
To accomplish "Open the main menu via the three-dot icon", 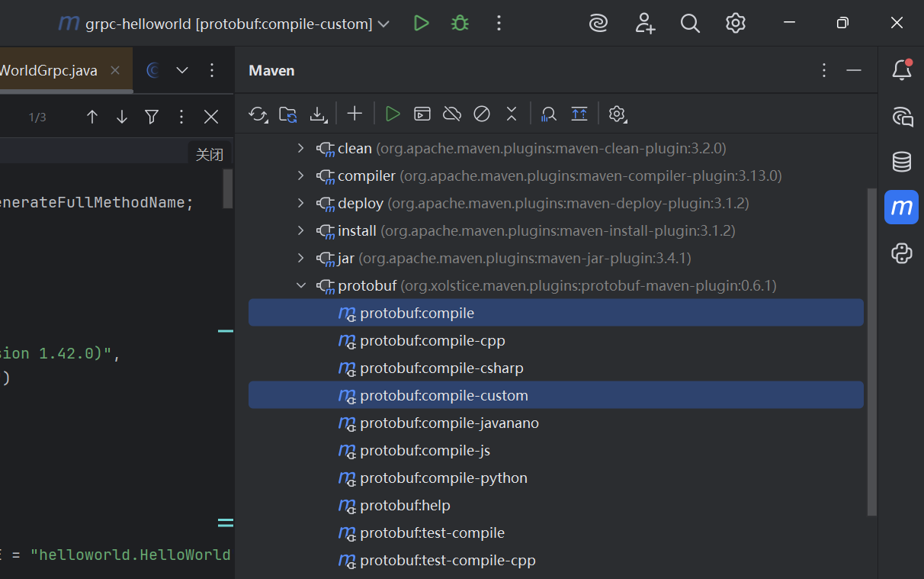I will click(499, 24).
